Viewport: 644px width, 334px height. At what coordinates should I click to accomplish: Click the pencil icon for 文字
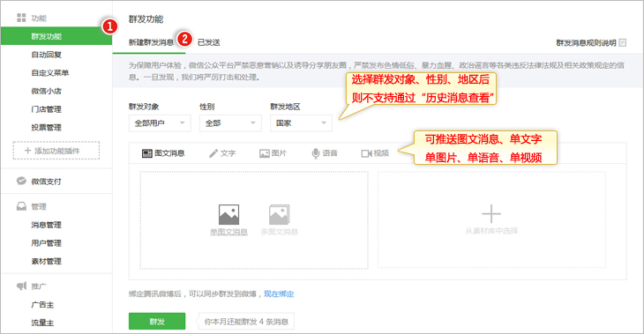213,153
